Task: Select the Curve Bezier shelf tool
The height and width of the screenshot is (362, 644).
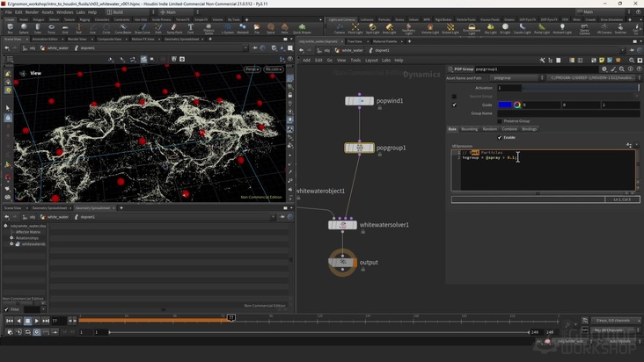Action: [123, 28]
